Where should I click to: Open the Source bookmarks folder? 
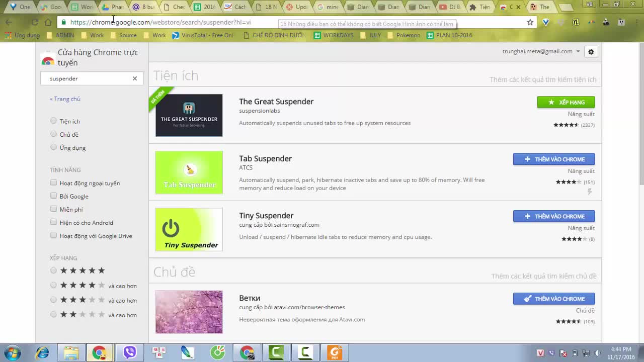(x=123, y=35)
